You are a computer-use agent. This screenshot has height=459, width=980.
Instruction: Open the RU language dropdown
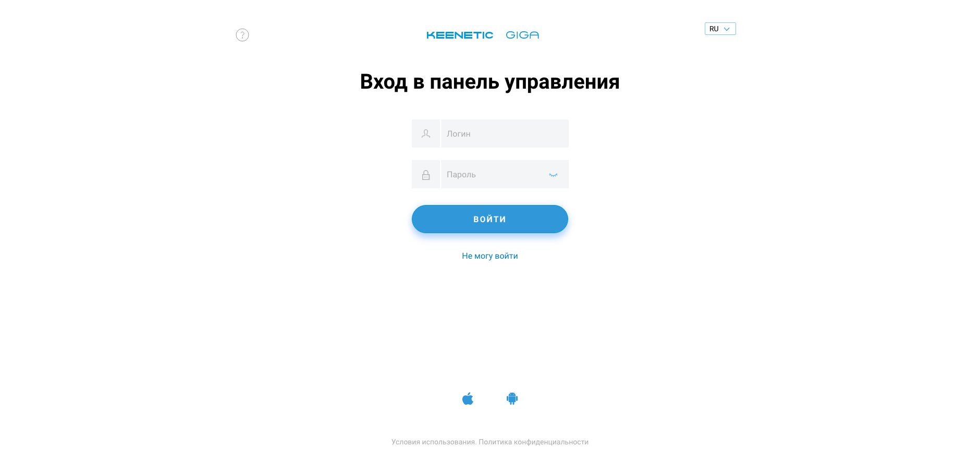tap(720, 29)
